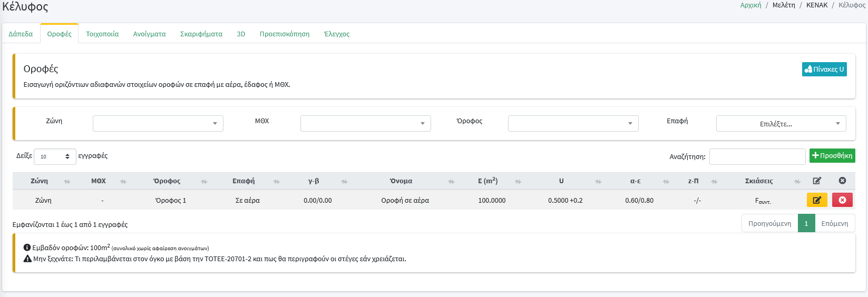Change the records-per-page selector showing 10
Image resolution: width=868 pixels, height=297 pixels.
55,156
